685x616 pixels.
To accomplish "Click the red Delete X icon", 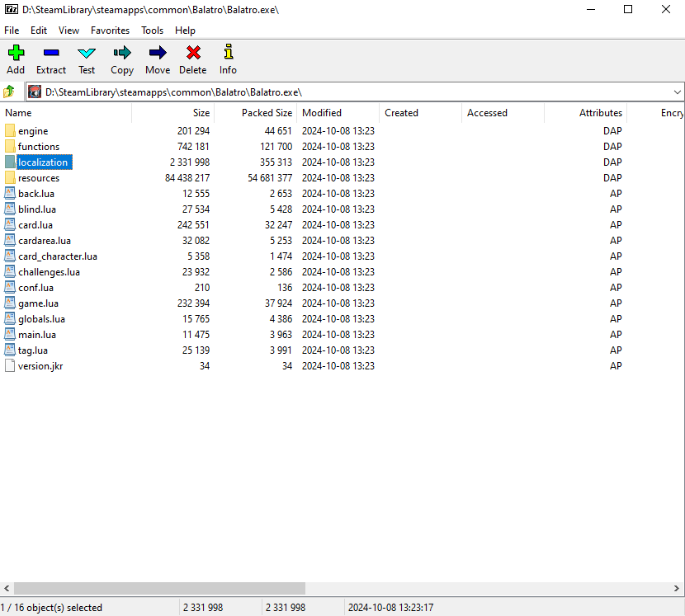I will pos(193,53).
